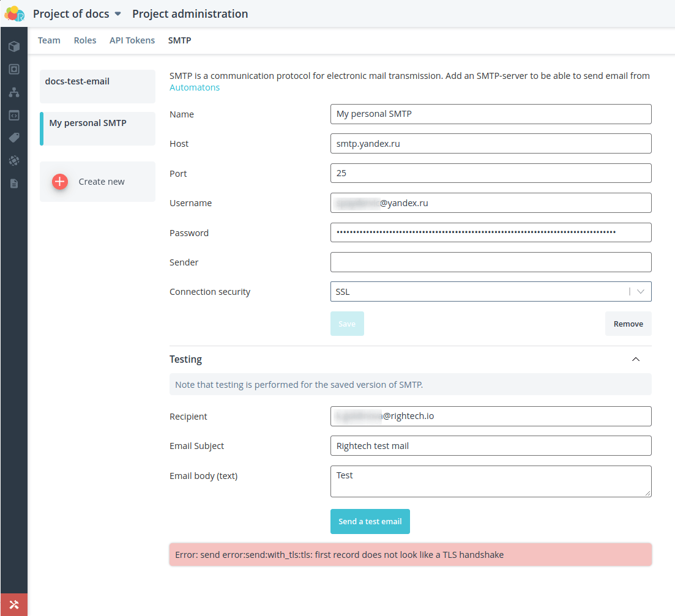Open the square target icon in sidebar
This screenshot has height=616, width=675.
pyautogui.click(x=14, y=69)
